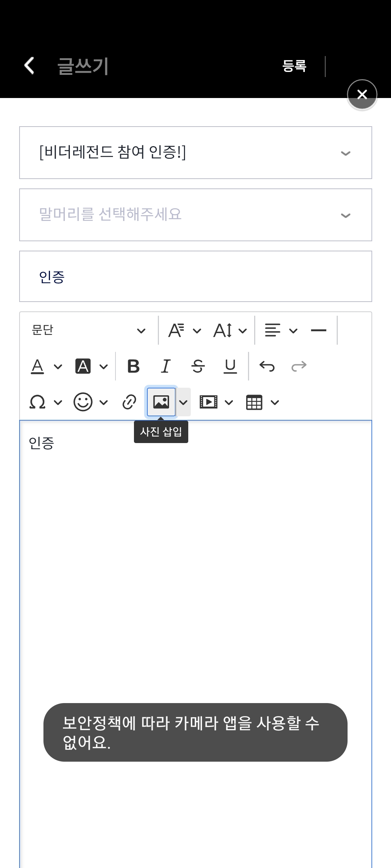The image size is (391, 868).
Task: Insert a video with the media icon
Action: click(209, 402)
